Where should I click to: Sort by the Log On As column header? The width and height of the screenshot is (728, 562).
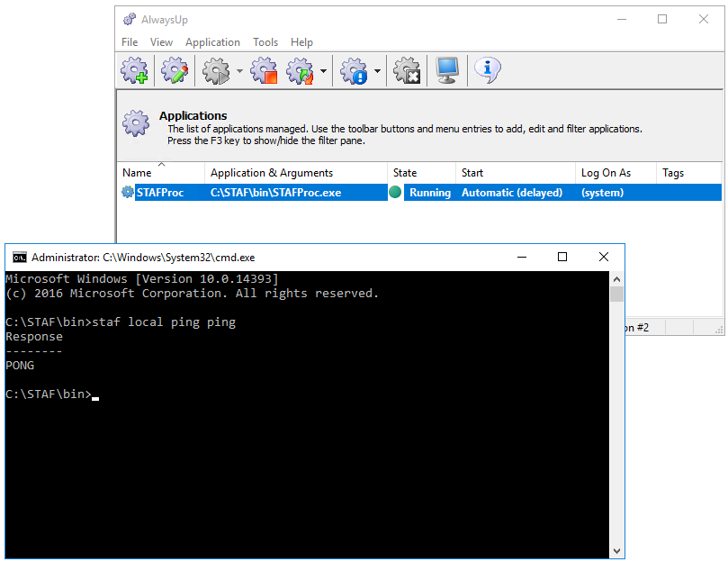[616, 173]
